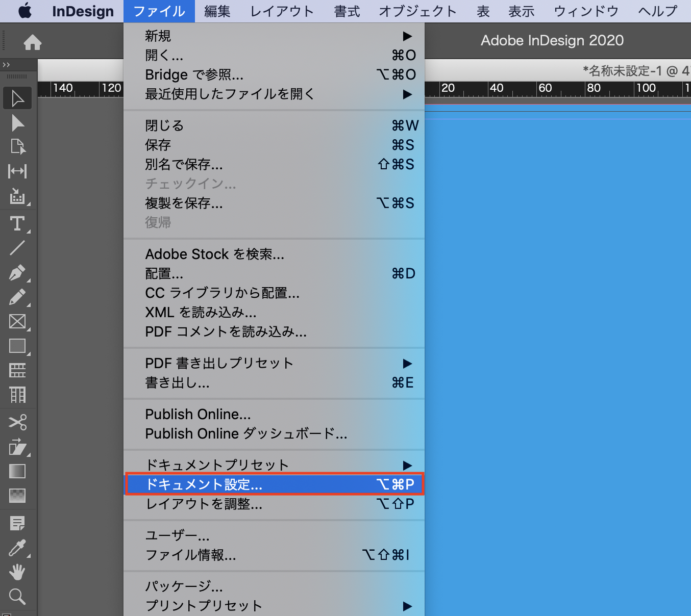Expand 最近使用したファイルを開く submenu
This screenshot has height=616, width=691.
(x=274, y=94)
